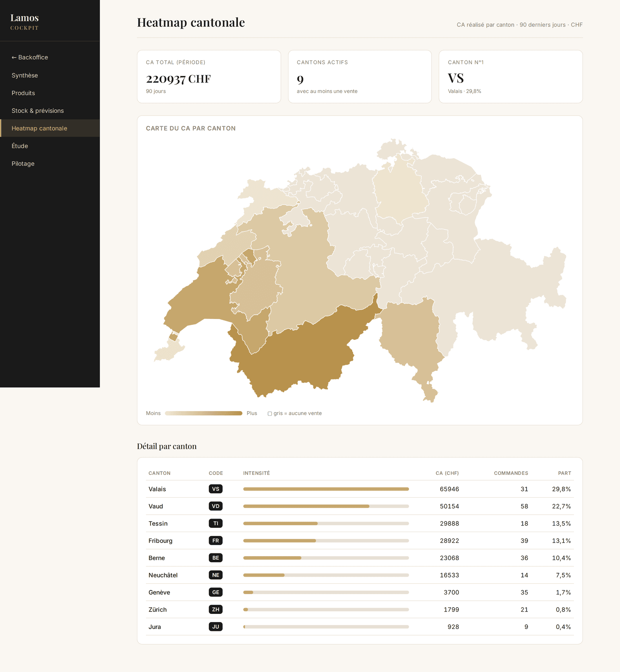This screenshot has width=620, height=672.
Task: Click the Moins–Plus gradient legend bar
Action: (203, 414)
